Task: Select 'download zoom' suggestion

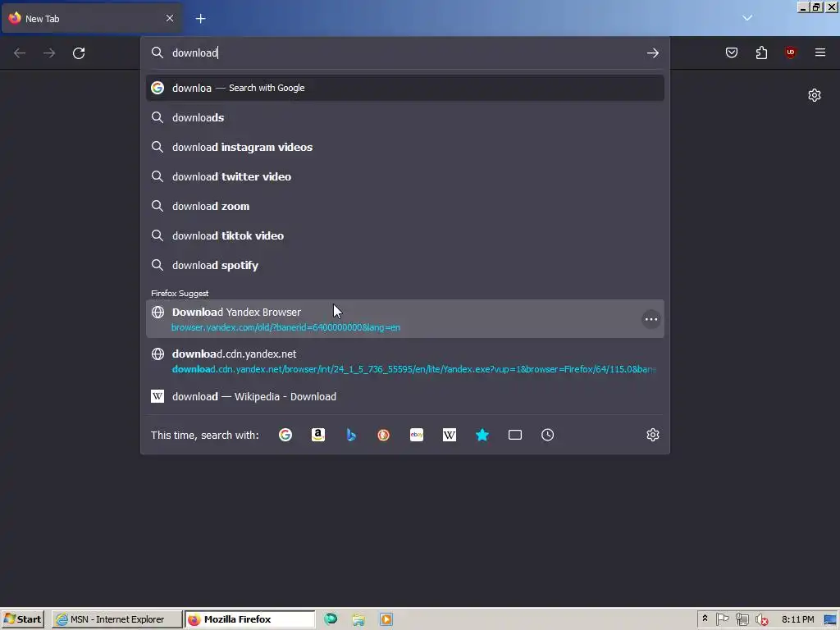Action: (x=405, y=206)
